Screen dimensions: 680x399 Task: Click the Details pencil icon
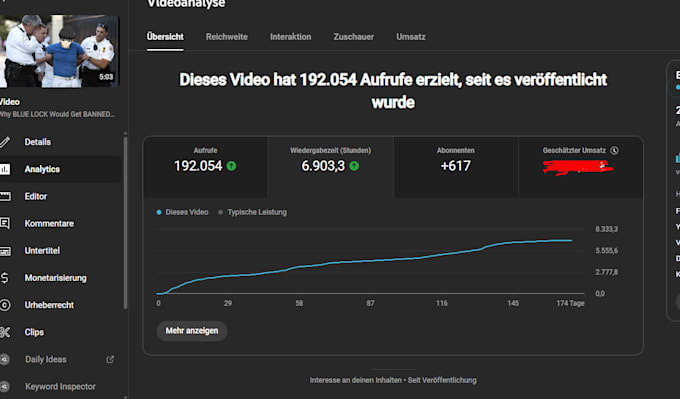pos(4,142)
